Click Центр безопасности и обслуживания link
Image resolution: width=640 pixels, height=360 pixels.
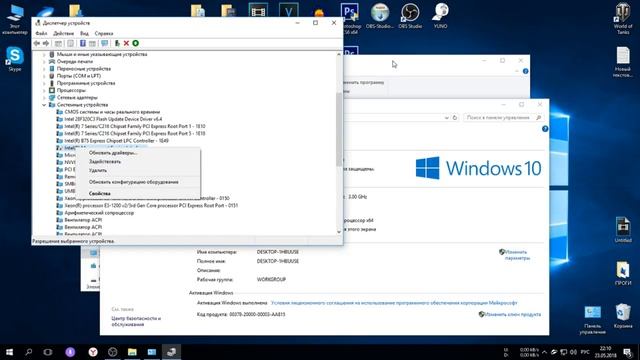(x=136, y=321)
